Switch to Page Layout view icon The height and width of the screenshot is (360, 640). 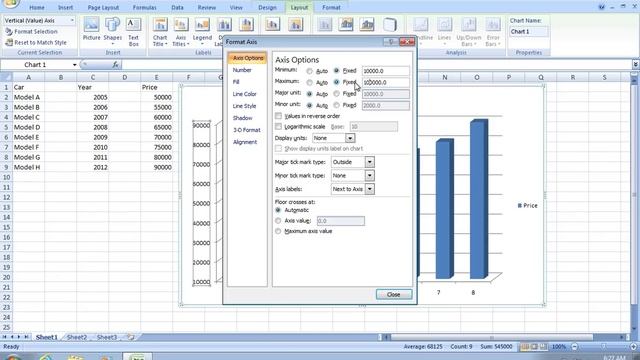pyautogui.click(x=534, y=347)
